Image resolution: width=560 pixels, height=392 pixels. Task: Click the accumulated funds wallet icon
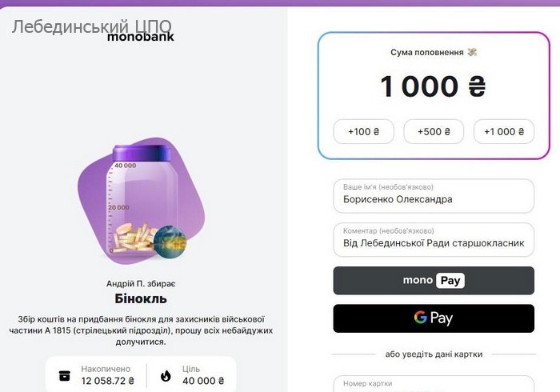(64, 375)
